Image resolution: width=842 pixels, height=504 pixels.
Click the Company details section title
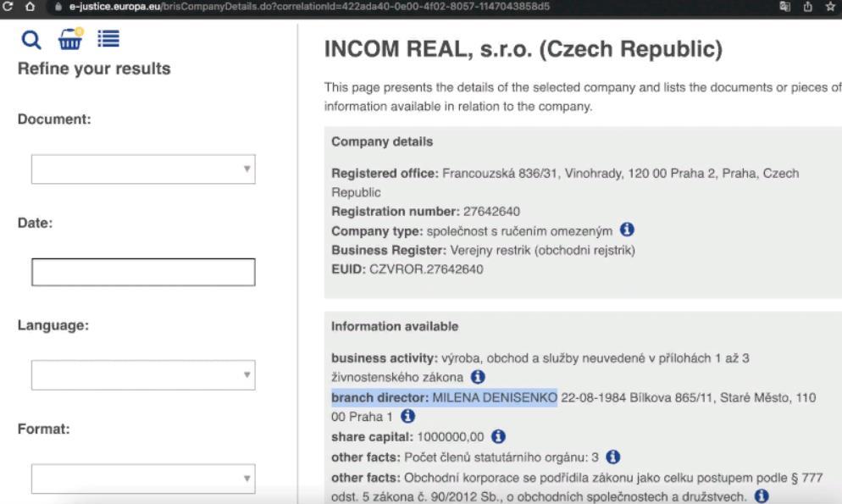[382, 141]
